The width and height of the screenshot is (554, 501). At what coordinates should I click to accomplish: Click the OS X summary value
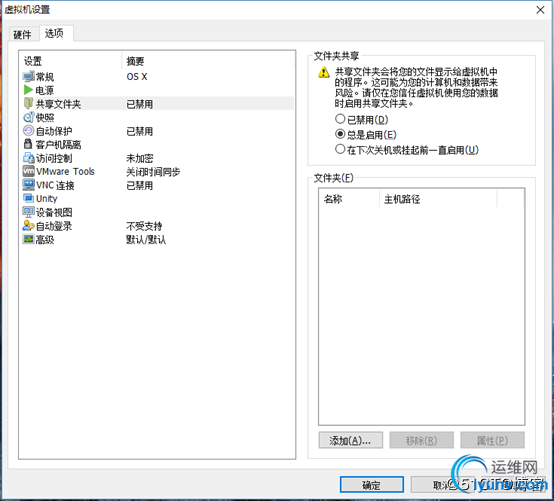[x=137, y=77]
